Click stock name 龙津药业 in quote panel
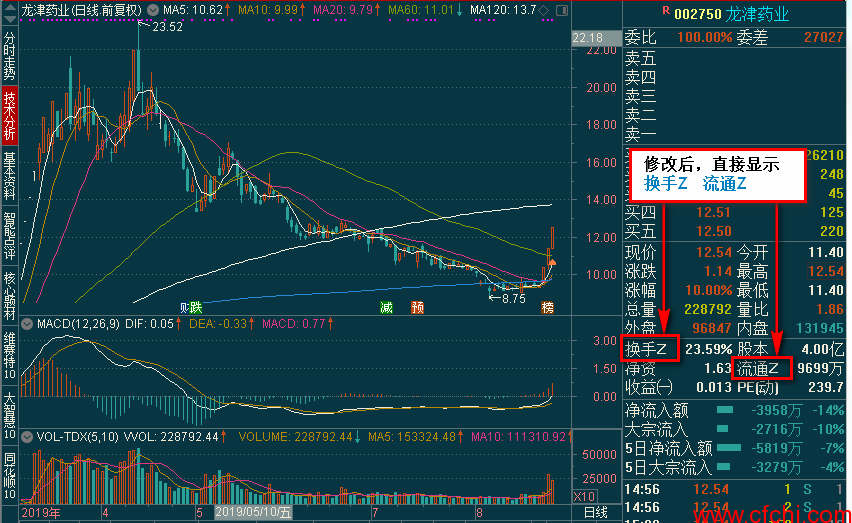The height and width of the screenshot is (523, 852). pos(757,14)
